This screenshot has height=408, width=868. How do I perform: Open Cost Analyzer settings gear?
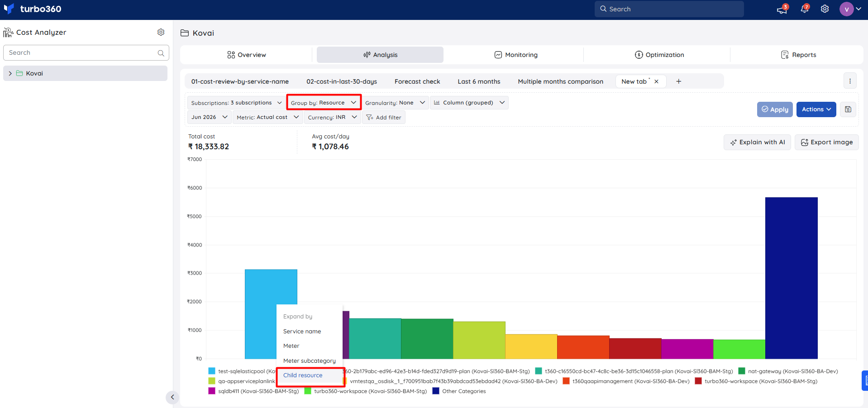pyautogui.click(x=161, y=32)
